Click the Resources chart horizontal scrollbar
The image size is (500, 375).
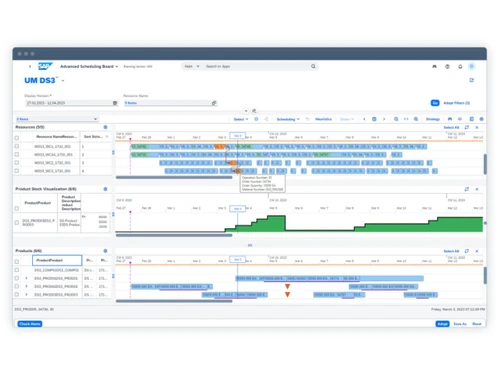coord(174,177)
